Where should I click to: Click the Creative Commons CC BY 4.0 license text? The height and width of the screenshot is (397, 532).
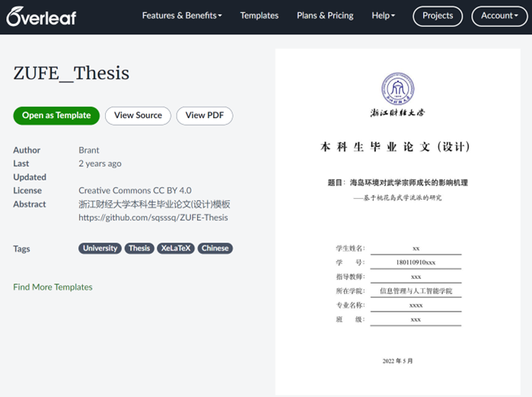[x=135, y=190]
